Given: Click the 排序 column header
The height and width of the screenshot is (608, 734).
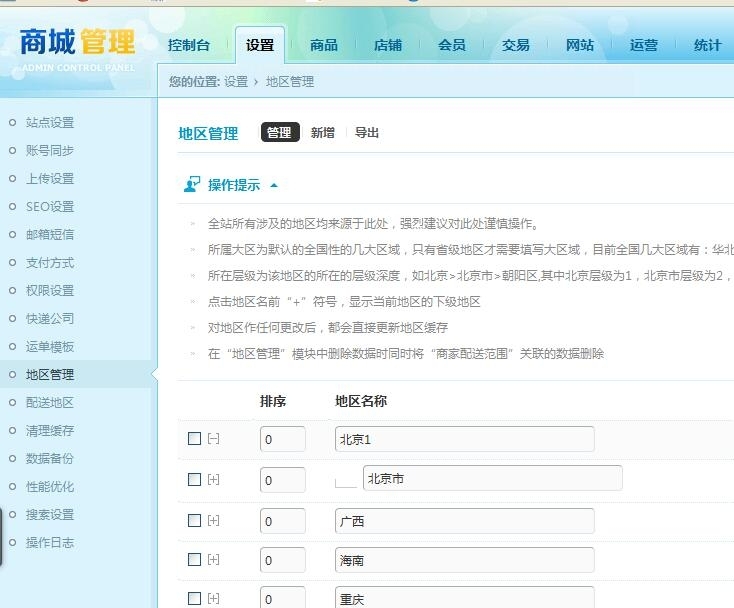Looking at the screenshot, I should [x=273, y=401].
